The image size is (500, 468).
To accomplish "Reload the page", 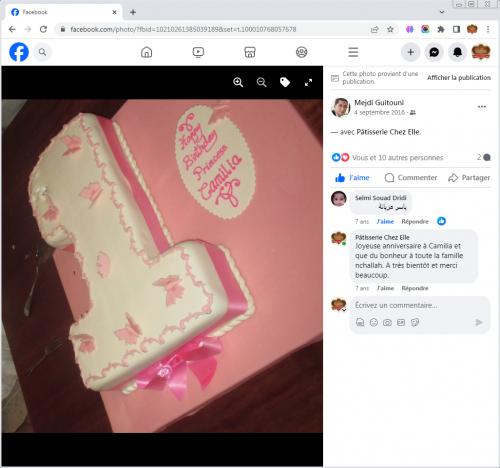I will 43,29.
